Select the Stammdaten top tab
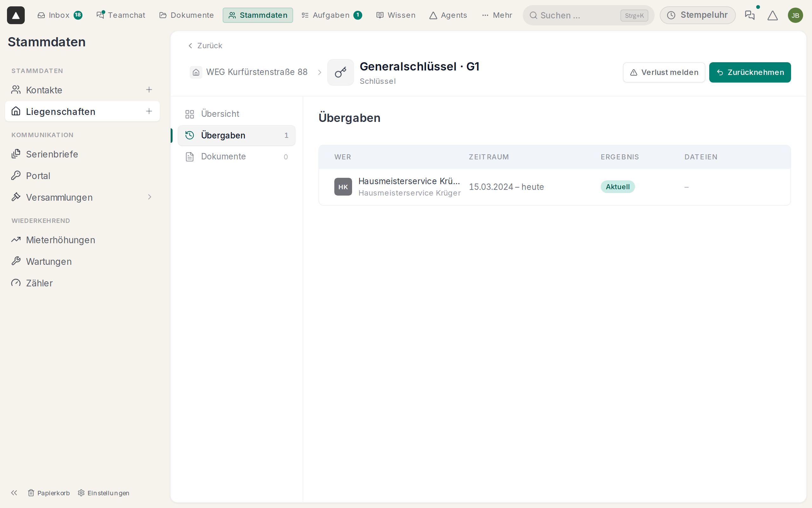 click(258, 15)
